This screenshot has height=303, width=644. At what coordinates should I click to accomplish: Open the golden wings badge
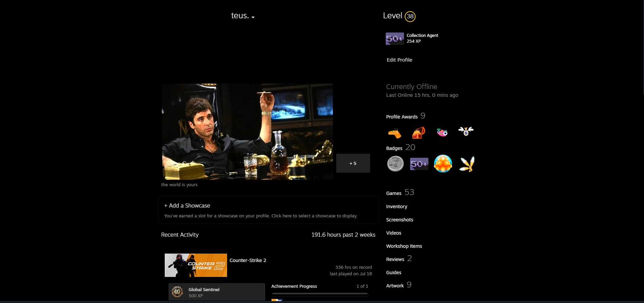tap(467, 164)
